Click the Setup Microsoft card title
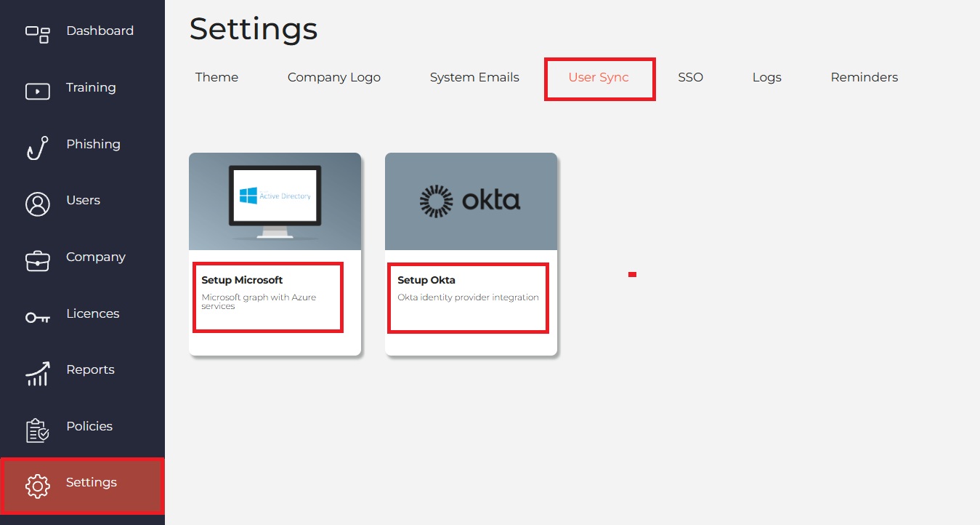This screenshot has height=525, width=980. [242, 280]
